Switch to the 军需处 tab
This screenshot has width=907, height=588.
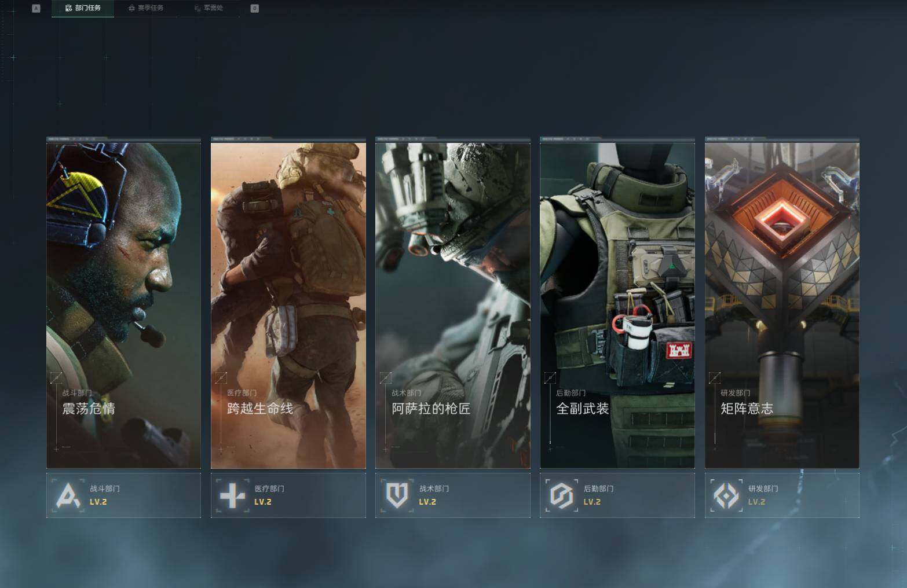[x=209, y=8]
